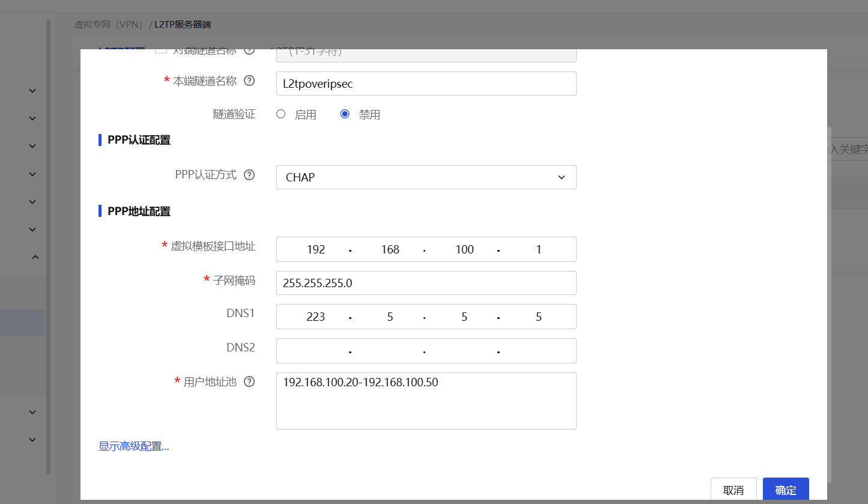Click the left sidebar's vertical scrollbar
Screen dimensions: 868x504
48,246
